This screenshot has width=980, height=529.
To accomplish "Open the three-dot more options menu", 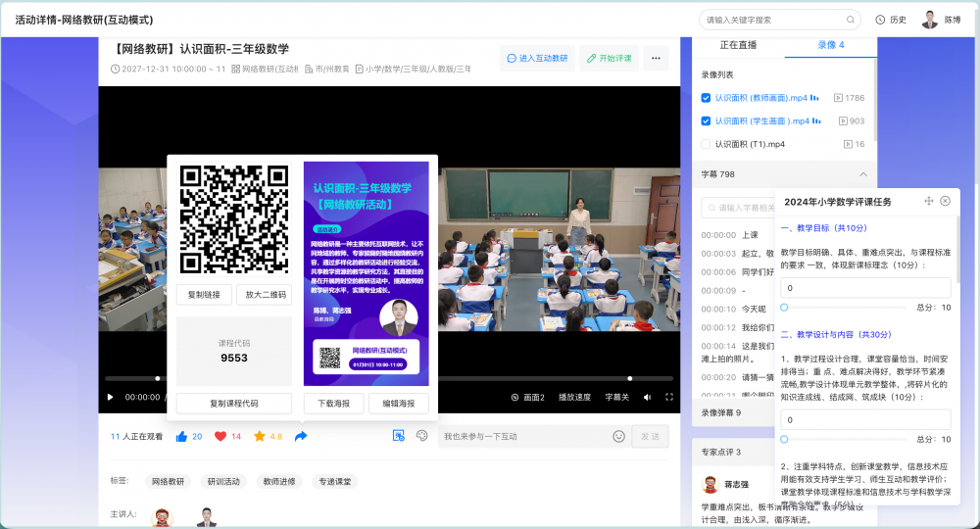I will pyautogui.click(x=656, y=59).
